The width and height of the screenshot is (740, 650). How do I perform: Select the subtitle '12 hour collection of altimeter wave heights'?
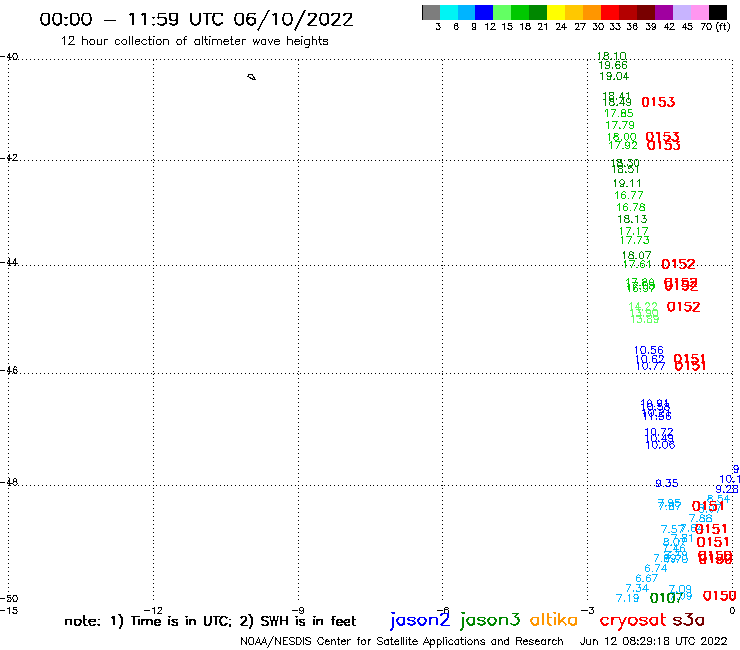click(x=194, y=41)
